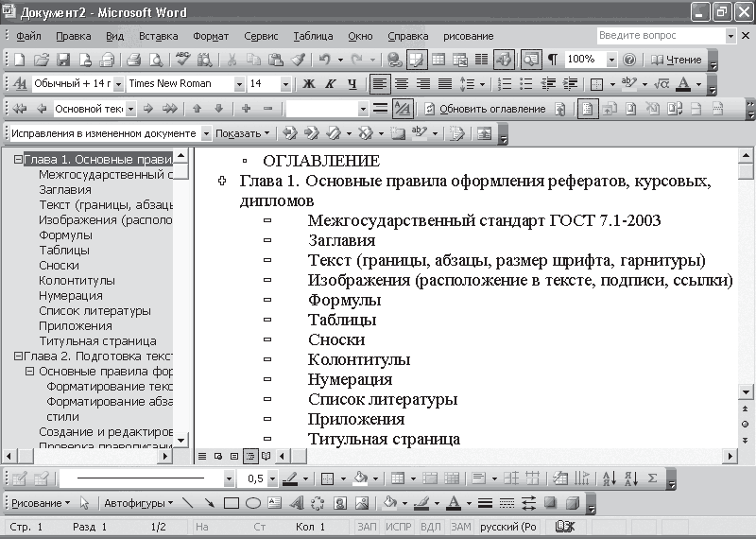The image size is (756, 539).
Task: Select the Rectangle drawing tool
Action: tap(232, 503)
